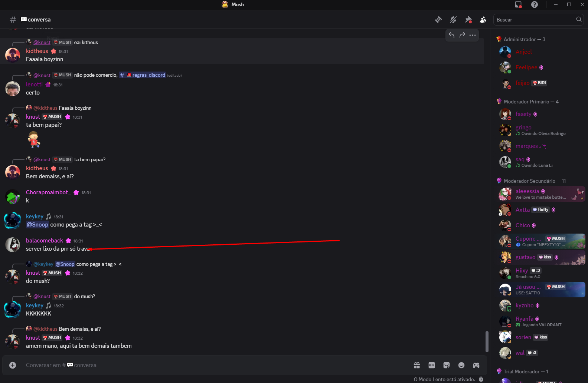
Task: Open balacomeback's avatar
Action: tap(13, 245)
